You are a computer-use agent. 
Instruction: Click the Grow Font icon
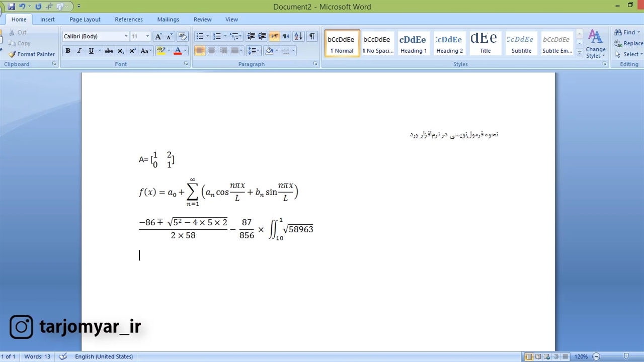158,36
